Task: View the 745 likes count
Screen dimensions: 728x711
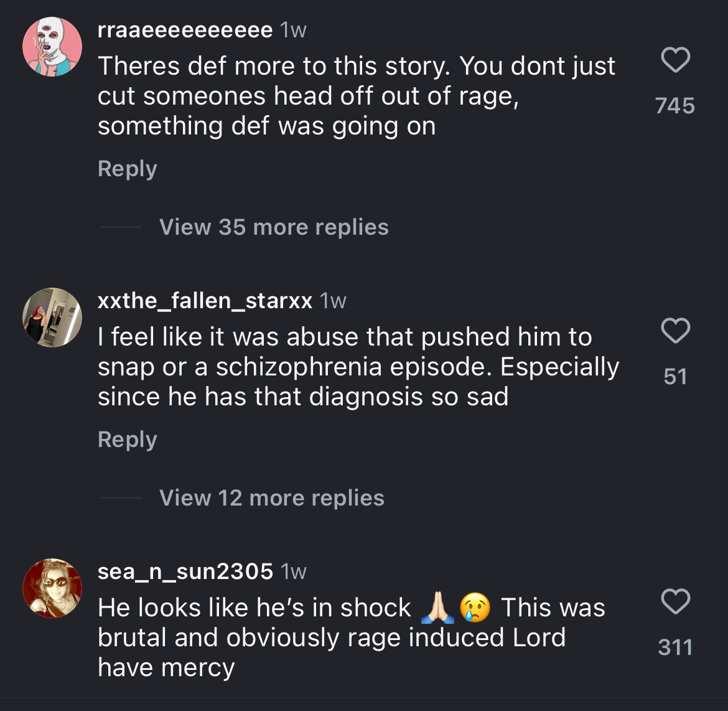Action: coord(675,106)
